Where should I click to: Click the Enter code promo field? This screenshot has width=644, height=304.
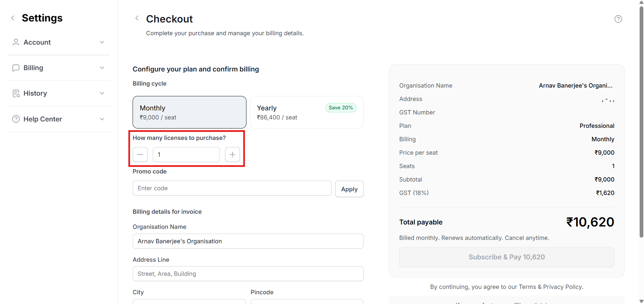click(x=232, y=188)
